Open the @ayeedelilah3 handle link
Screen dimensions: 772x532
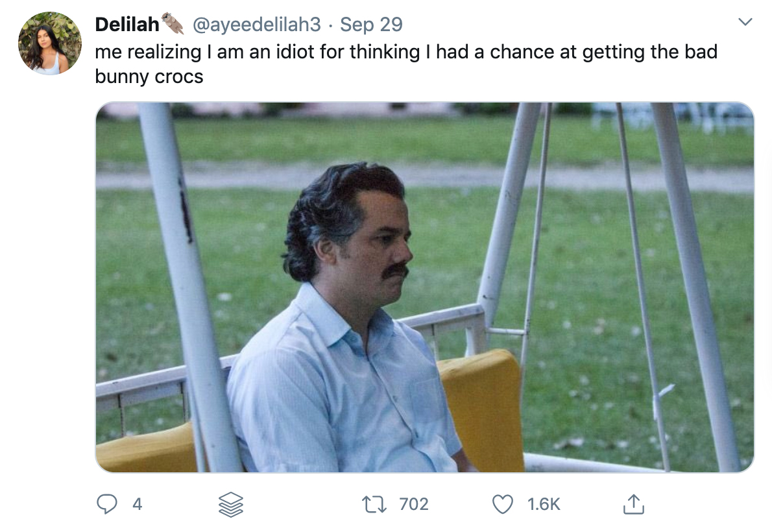pyautogui.click(x=256, y=25)
